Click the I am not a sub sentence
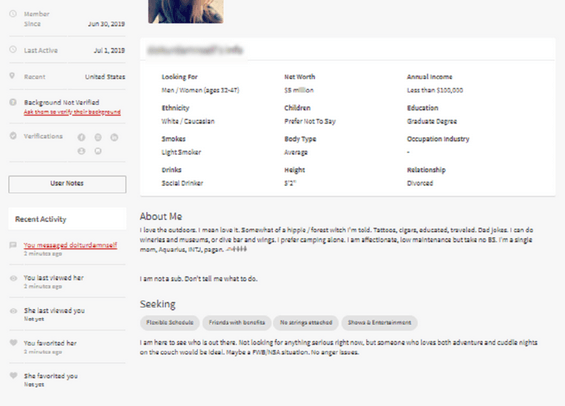Viewport: 565px width, 406px height. (199, 278)
